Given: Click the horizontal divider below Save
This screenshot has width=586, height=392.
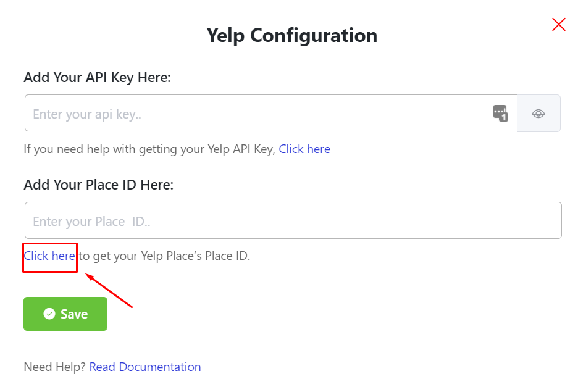Looking at the screenshot, I should click(x=292, y=348).
